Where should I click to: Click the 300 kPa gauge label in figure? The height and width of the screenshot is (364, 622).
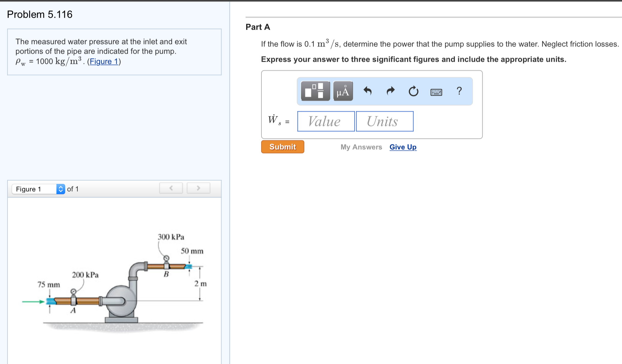click(171, 237)
